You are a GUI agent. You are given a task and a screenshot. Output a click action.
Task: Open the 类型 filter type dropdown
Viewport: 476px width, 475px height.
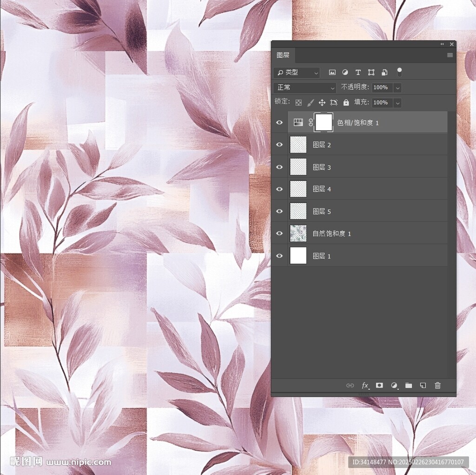click(297, 73)
